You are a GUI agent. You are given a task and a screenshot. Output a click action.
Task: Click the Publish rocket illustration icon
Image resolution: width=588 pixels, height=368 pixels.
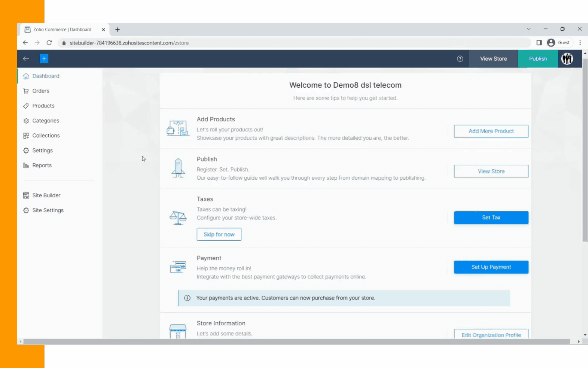point(178,168)
